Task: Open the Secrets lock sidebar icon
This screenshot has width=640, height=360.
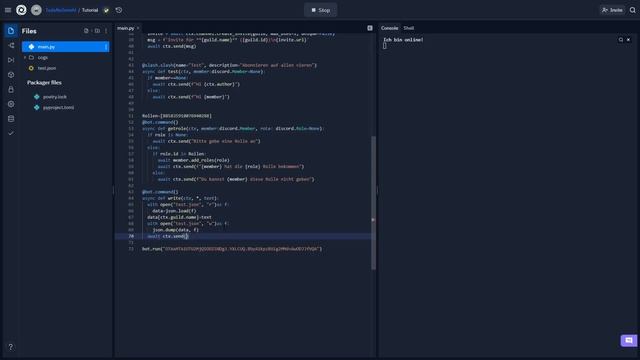Action: [x=11, y=89]
